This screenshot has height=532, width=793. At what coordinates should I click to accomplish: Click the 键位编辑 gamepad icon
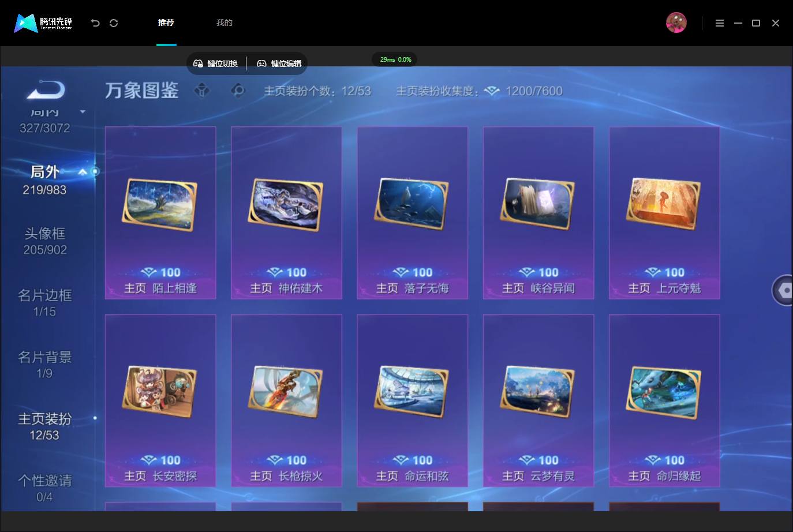click(261, 63)
